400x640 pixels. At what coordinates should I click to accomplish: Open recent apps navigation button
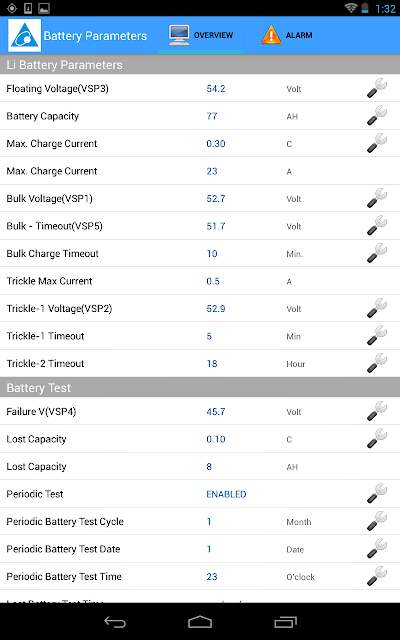coord(285,622)
